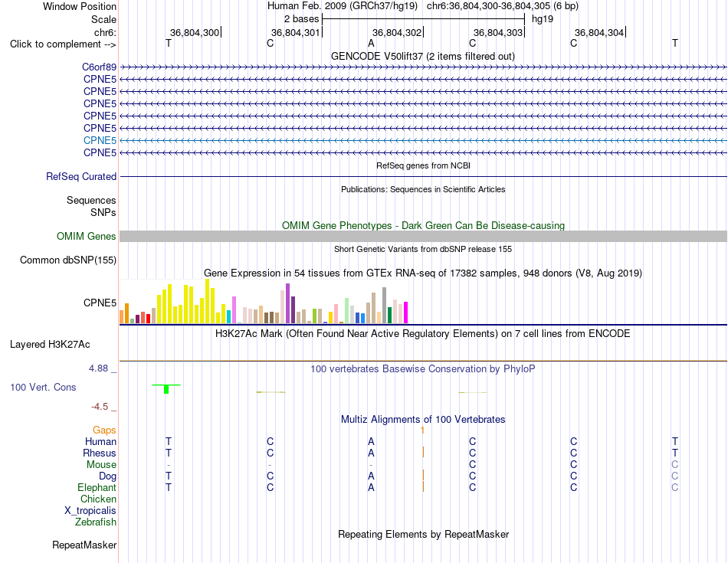Click the dark green GTEx expression bar

(x=389, y=315)
